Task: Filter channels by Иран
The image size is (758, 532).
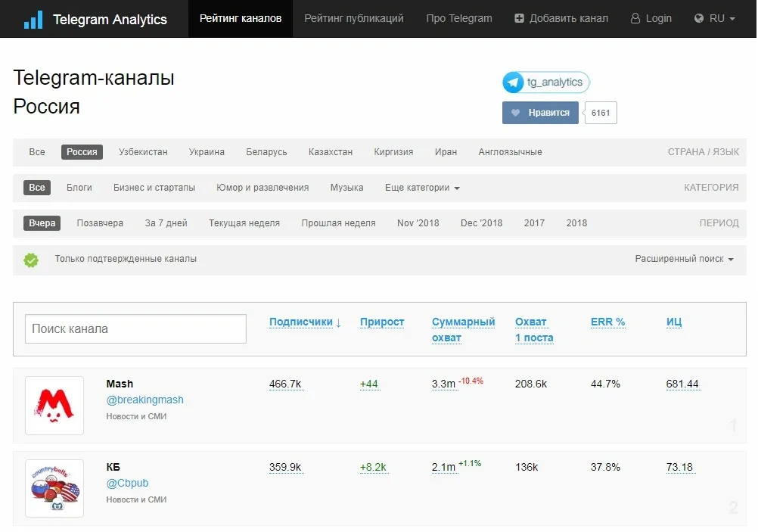Action: pyautogui.click(x=446, y=152)
